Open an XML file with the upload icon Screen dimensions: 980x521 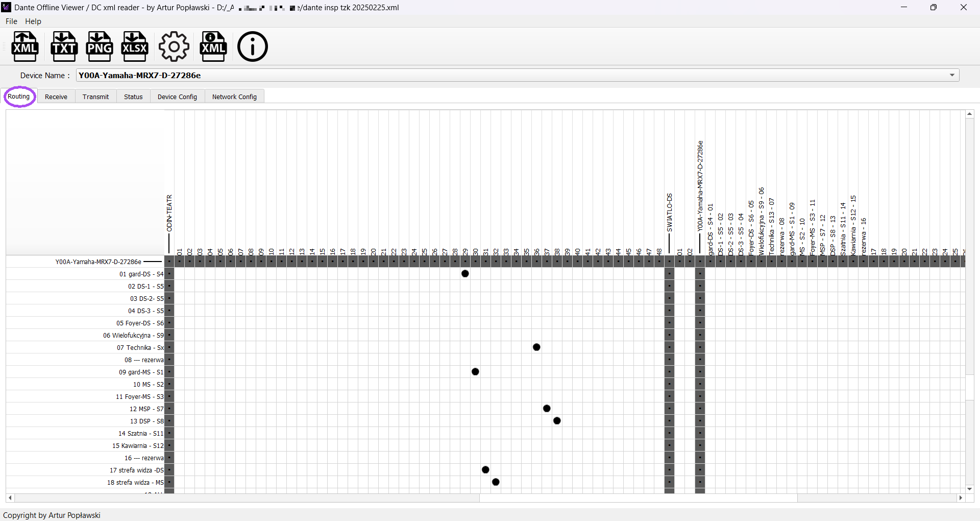[x=25, y=46]
